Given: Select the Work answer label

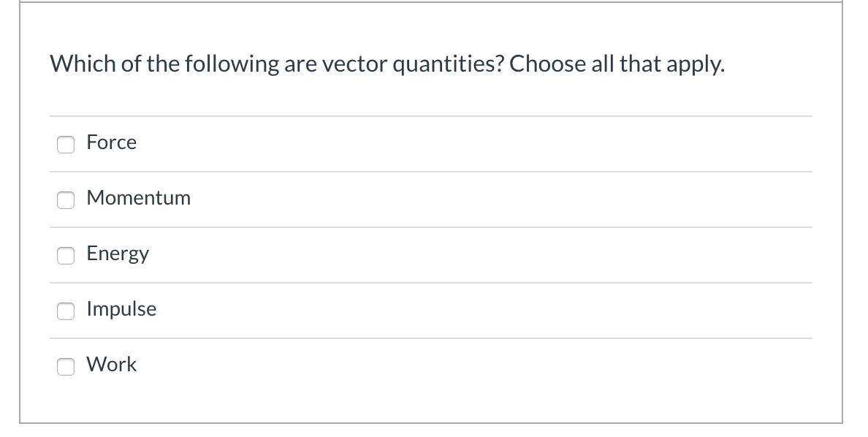Looking at the screenshot, I should (112, 365).
